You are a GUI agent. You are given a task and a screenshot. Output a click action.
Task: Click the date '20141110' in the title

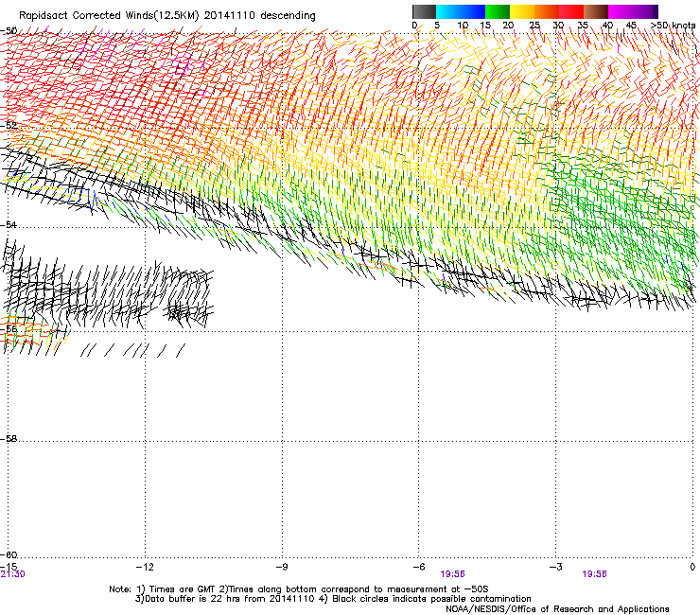230,15
